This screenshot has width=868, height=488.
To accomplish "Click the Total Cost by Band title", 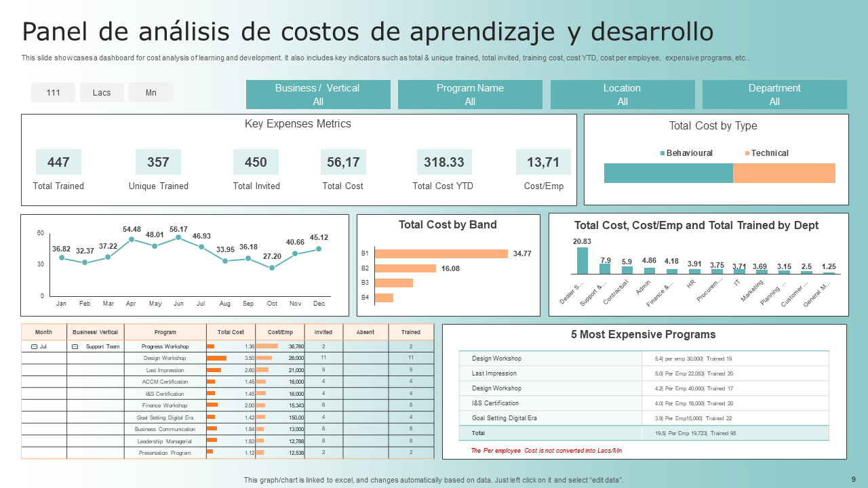I will pos(448,224).
